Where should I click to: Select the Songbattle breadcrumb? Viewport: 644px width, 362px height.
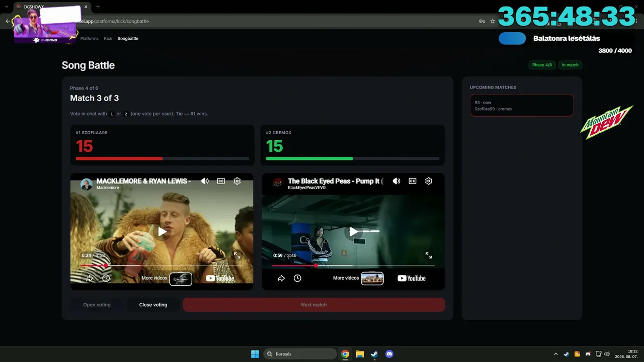(128, 39)
